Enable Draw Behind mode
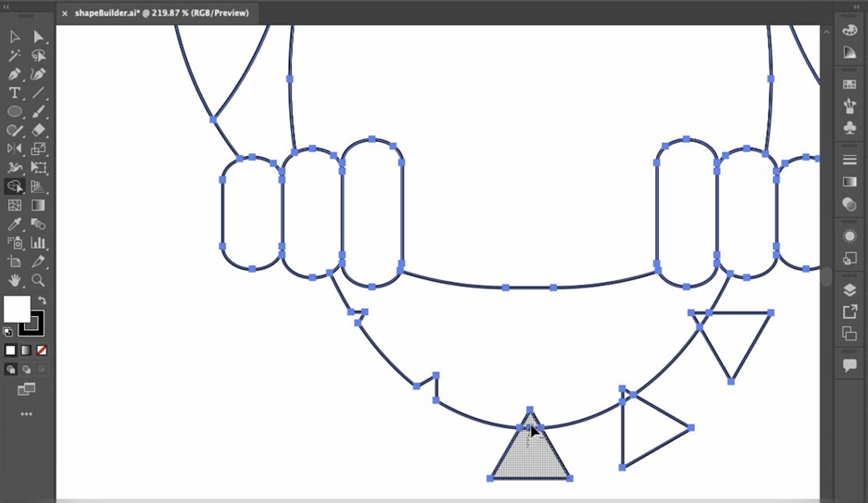 [26, 370]
